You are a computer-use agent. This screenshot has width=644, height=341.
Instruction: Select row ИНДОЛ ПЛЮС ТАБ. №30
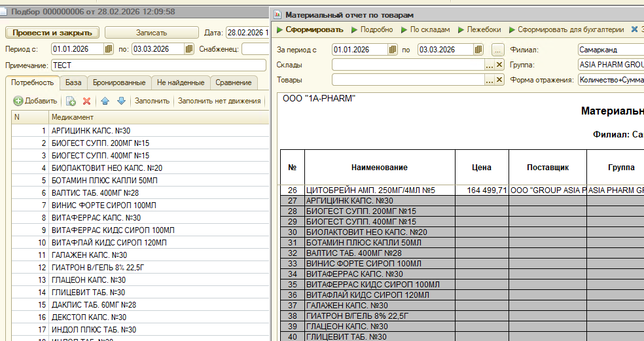pos(140,329)
